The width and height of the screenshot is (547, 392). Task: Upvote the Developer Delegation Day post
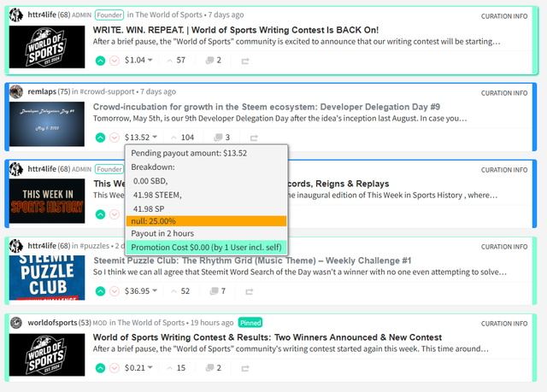100,137
